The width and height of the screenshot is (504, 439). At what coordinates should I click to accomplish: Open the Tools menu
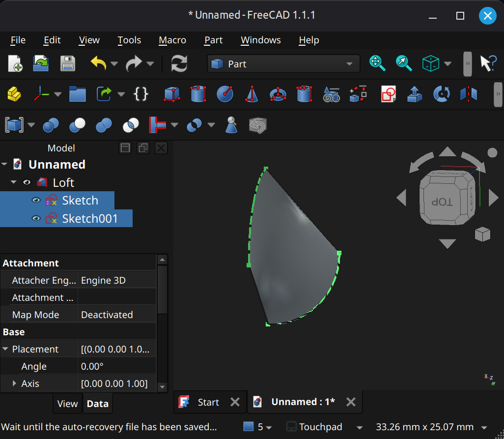[129, 40]
